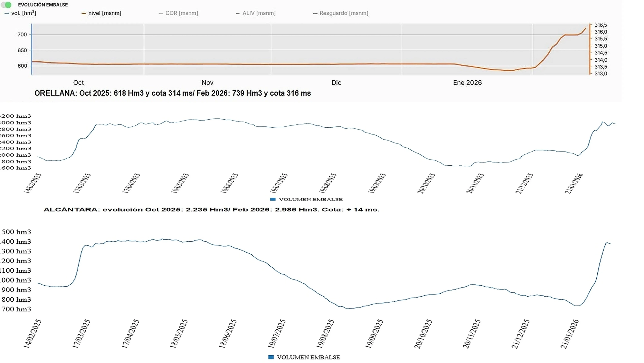Click the Nov axis label
The height and width of the screenshot is (363, 644).
[x=207, y=83]
